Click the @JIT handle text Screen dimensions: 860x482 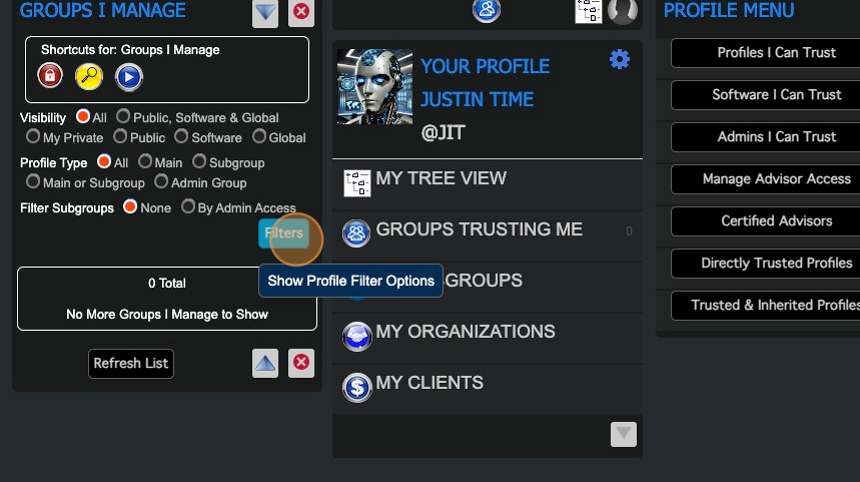coord(443,132)
